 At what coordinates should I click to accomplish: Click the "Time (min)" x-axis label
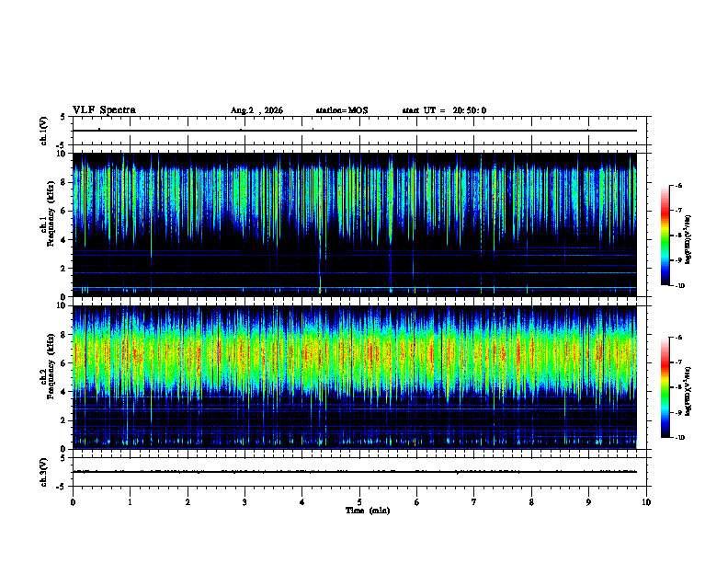tap(368, 511)
